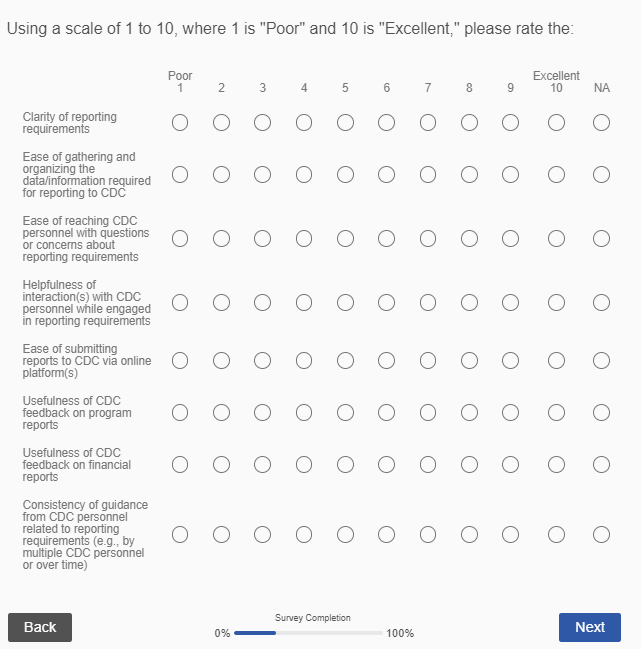Rate Helpfulness of interactions with CDC 9
Screen dimensions: 641x649
pyautogui.click(x=510, y=303)
